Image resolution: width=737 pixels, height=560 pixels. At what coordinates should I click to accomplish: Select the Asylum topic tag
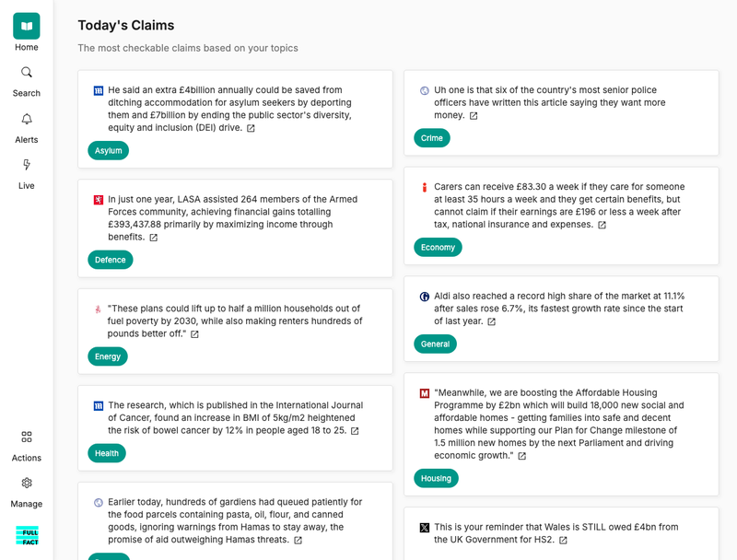(108, 150)
